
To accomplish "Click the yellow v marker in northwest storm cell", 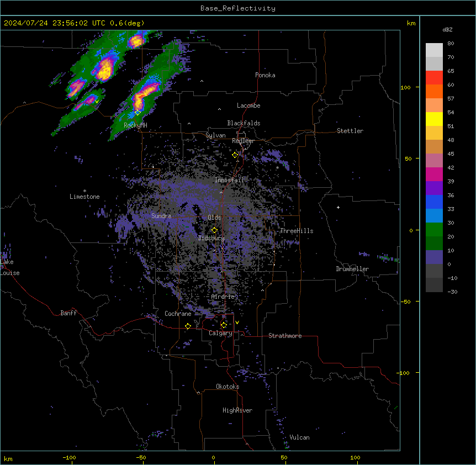I will tap(97, 102).
